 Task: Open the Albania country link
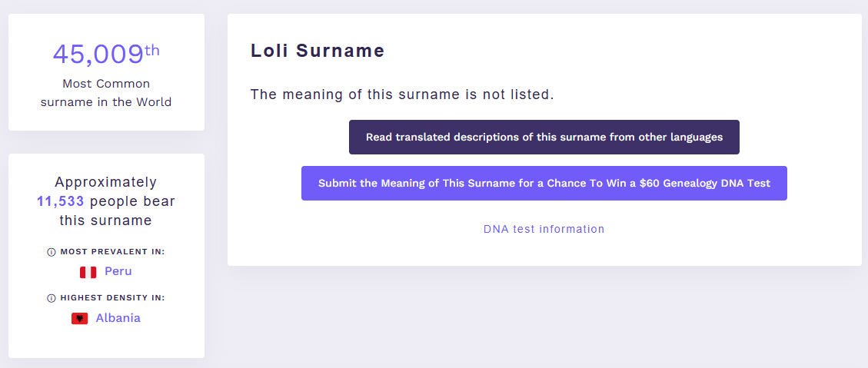pos(118,318)
